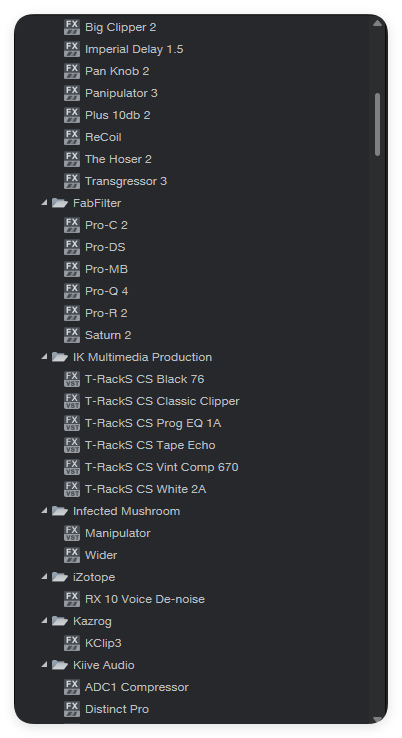
Task: Click the scroll up arrow of the list
Action: (378, 23)
